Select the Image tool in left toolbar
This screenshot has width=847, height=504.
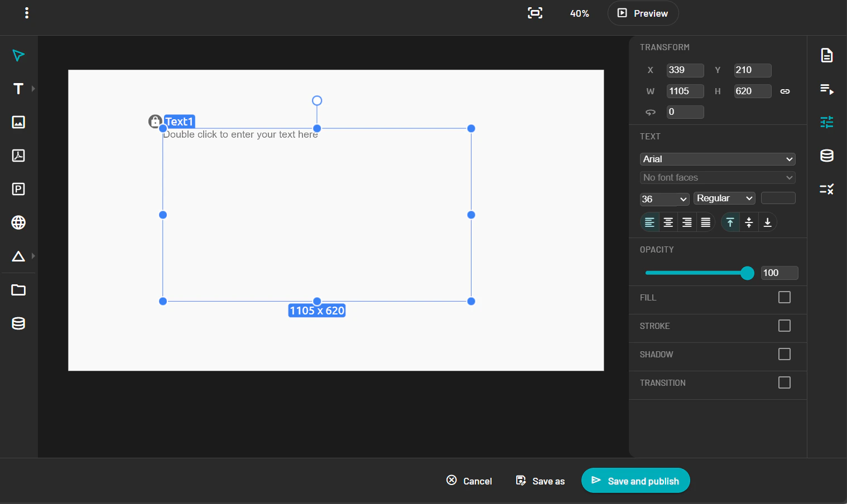pyautogui.click(x=18, y=122)
